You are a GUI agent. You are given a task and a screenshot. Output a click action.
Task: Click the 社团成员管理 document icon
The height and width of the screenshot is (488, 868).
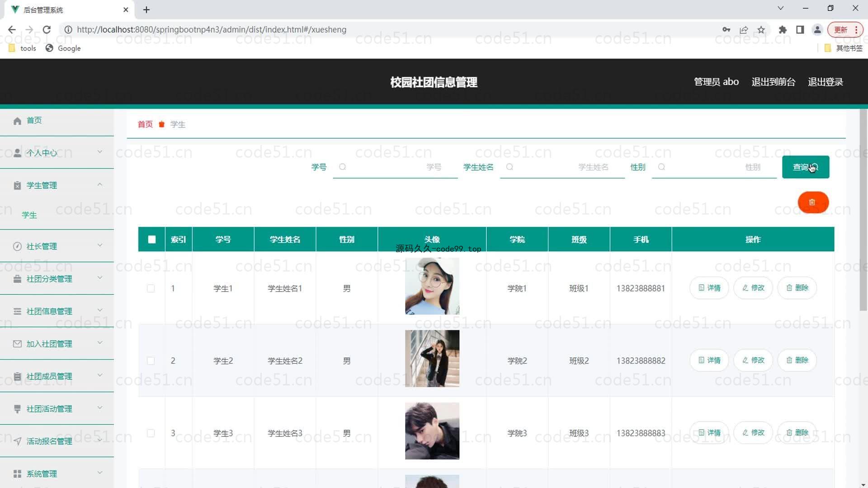pyautogui.click(x=17, y=376)
